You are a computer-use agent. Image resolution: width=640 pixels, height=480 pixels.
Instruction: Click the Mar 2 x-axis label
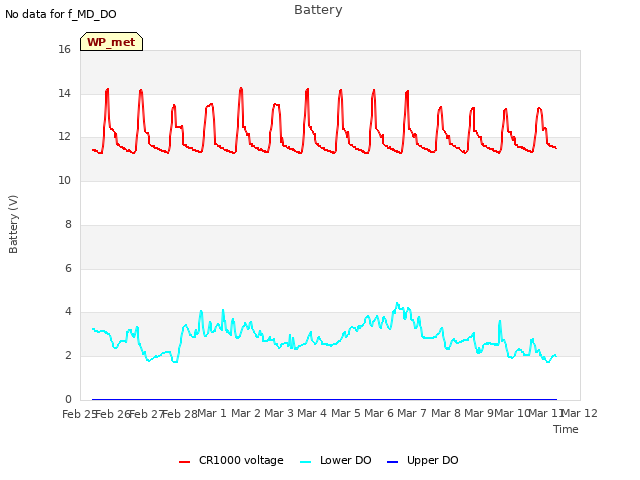(x=246, y=413)
